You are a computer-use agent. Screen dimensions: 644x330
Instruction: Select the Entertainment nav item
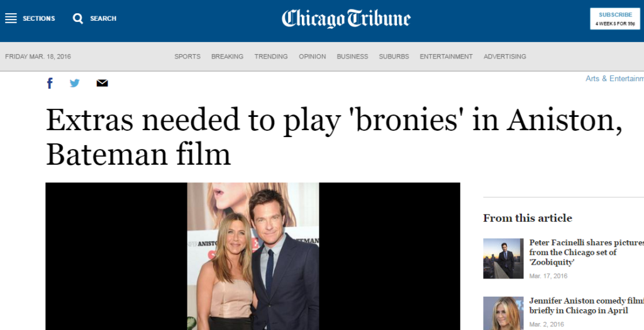point(446,57)
